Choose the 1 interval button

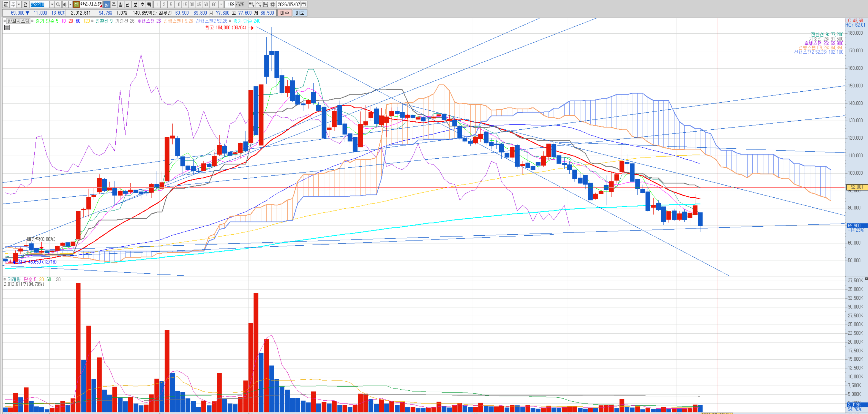point(157,4)
